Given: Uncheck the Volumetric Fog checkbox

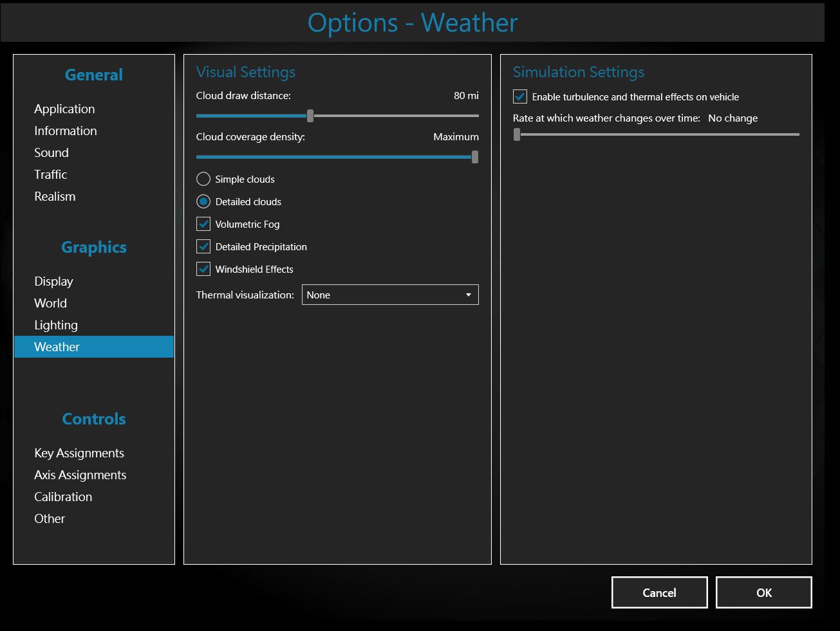Looking at the screenshot, I should coord(203,224).
